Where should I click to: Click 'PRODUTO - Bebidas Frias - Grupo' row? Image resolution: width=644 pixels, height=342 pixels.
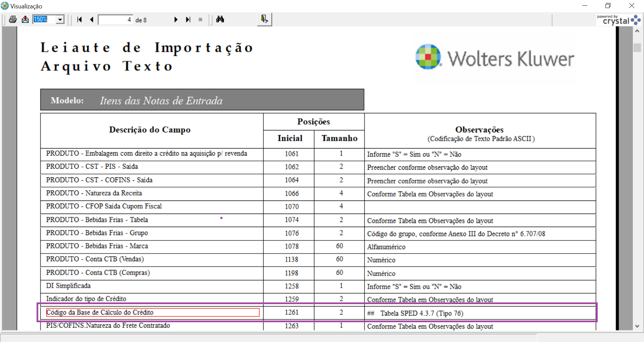click(318, 233)
